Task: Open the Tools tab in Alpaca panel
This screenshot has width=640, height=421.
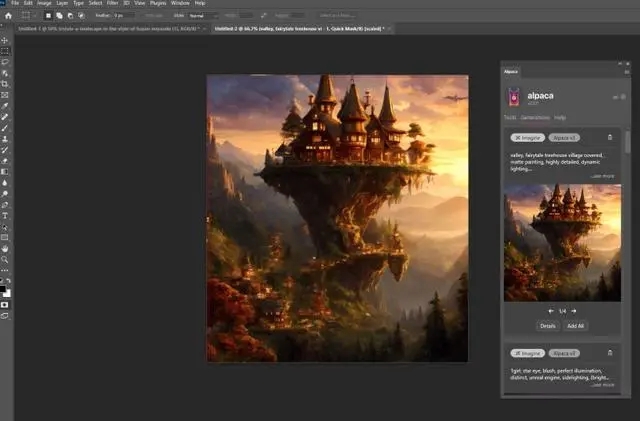Action: [x=510, y=117]
